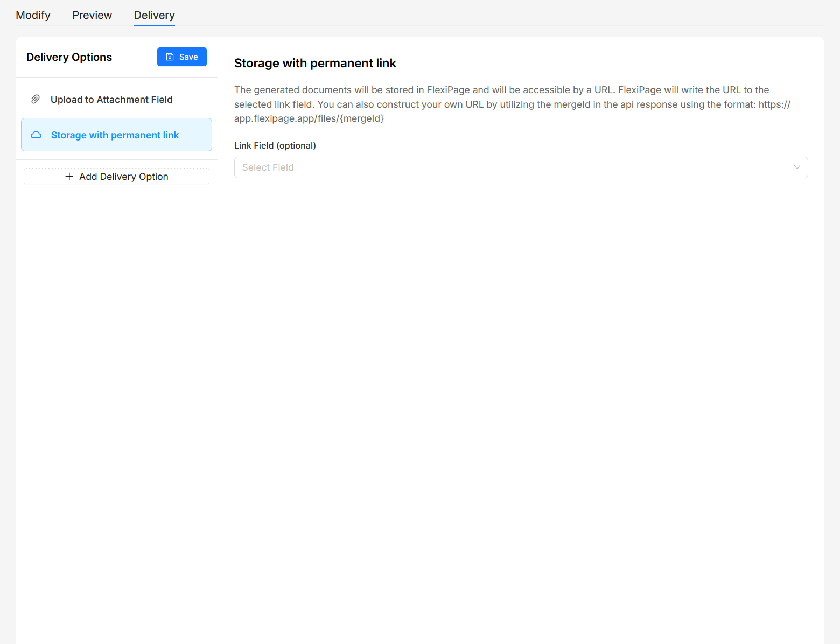
Task: Click the Delivery Options heading
Action: tap(69, 57)
